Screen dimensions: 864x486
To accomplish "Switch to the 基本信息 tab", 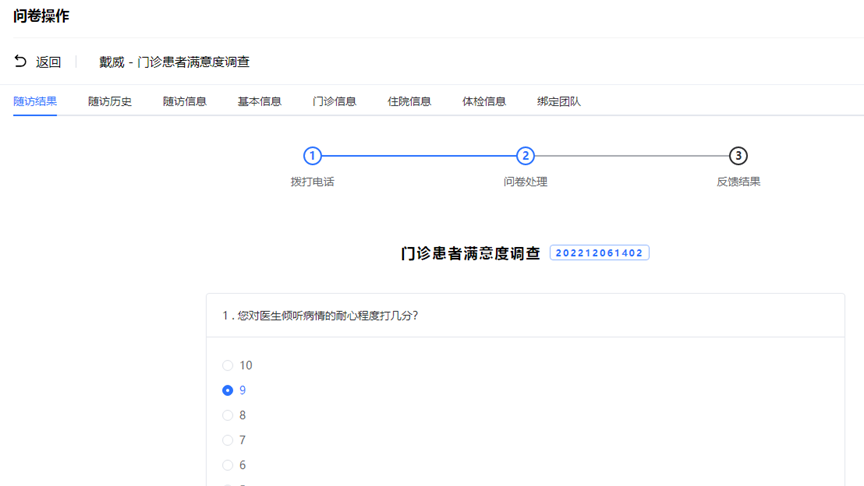I will pyautogui.click(x=260, y=101).
